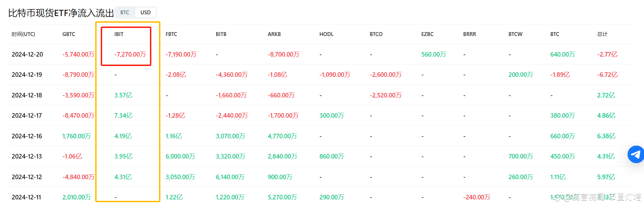Click the BITB column header
This screenshot has width=644, height=205.
point(221,34)
